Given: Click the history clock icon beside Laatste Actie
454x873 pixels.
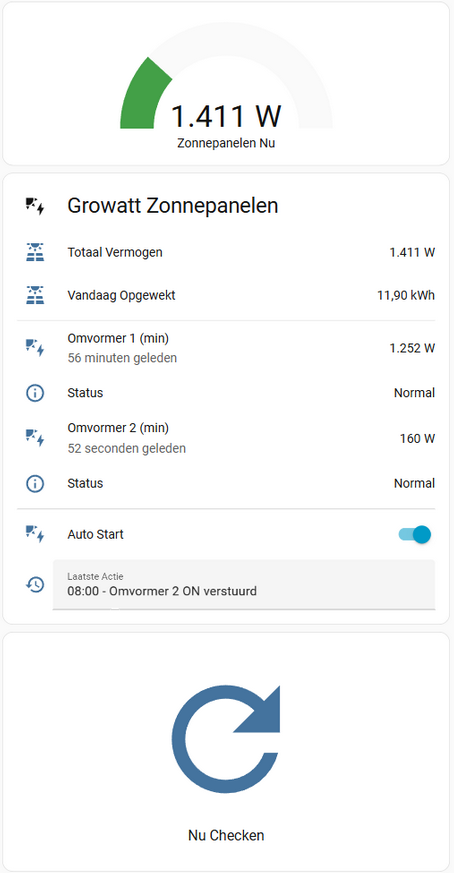Looking at the screenshot, I should coord(35,584).
